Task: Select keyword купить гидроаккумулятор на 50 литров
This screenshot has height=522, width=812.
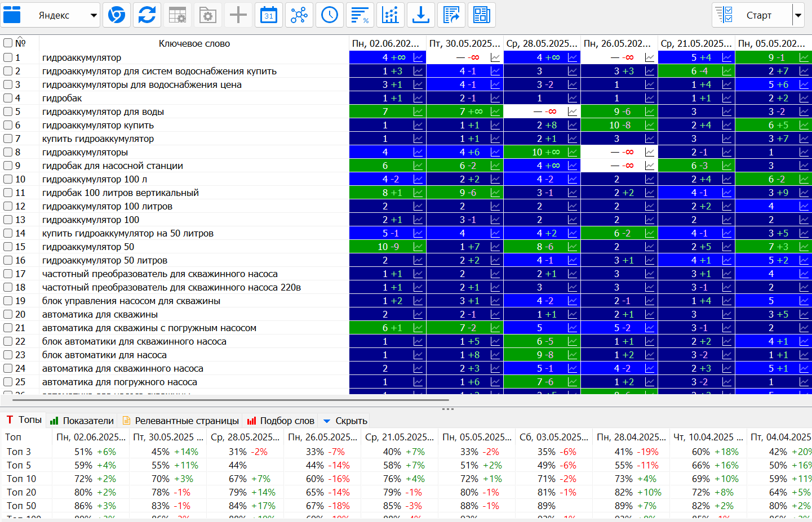Action: (128, 233)
